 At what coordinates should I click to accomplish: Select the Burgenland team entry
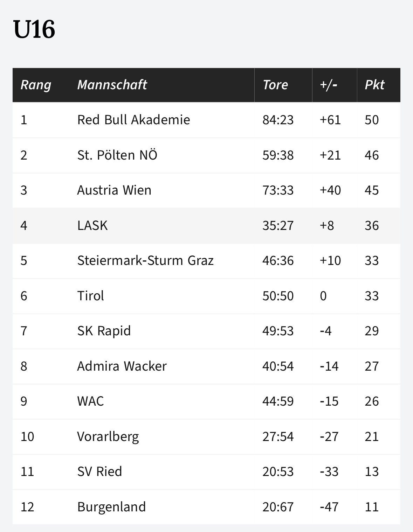pos(111,507)
